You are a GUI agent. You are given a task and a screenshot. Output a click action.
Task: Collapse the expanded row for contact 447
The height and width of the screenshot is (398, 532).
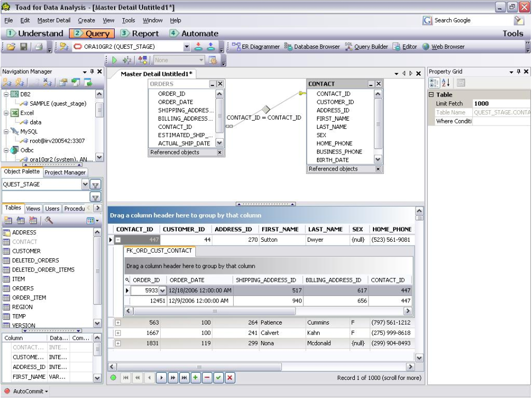pos(118,240)
